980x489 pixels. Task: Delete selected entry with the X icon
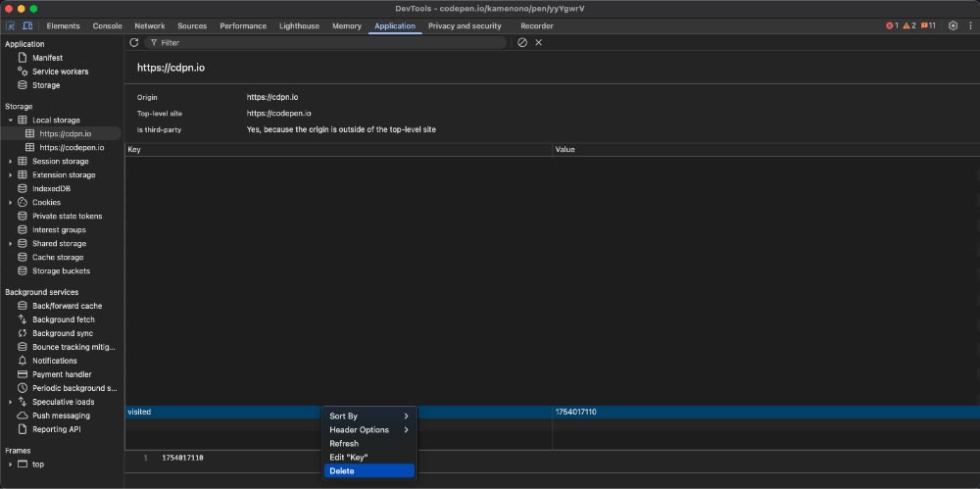pyautogui.click(x=539, y=42)
